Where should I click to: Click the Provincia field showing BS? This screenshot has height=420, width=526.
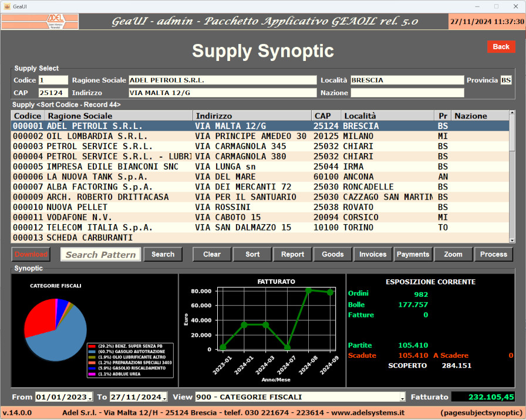(506, 80)
